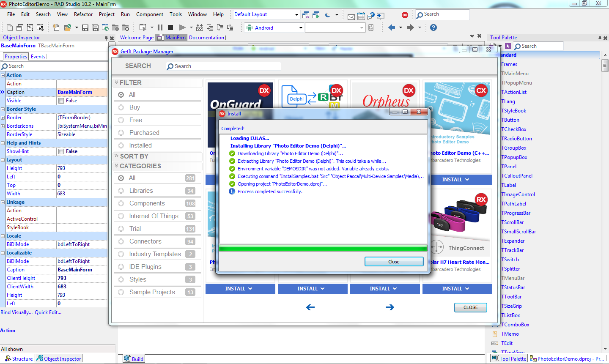Click Close button in Install dialog
This screenshot has width=609, height=364.
[394, 262]
